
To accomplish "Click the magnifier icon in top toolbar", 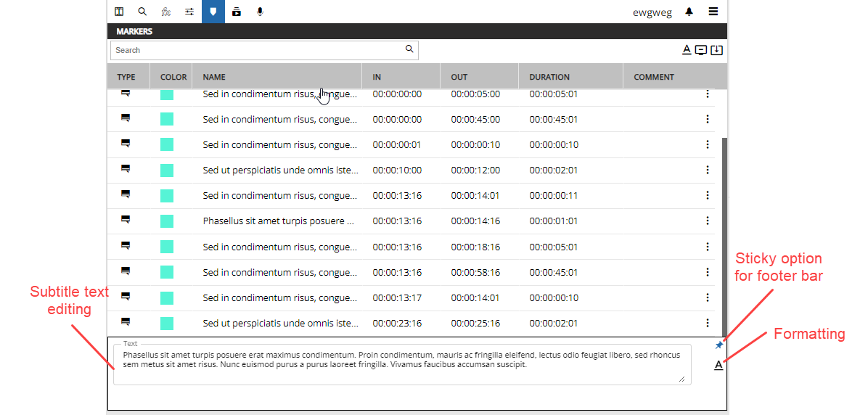I will (142, 12).
